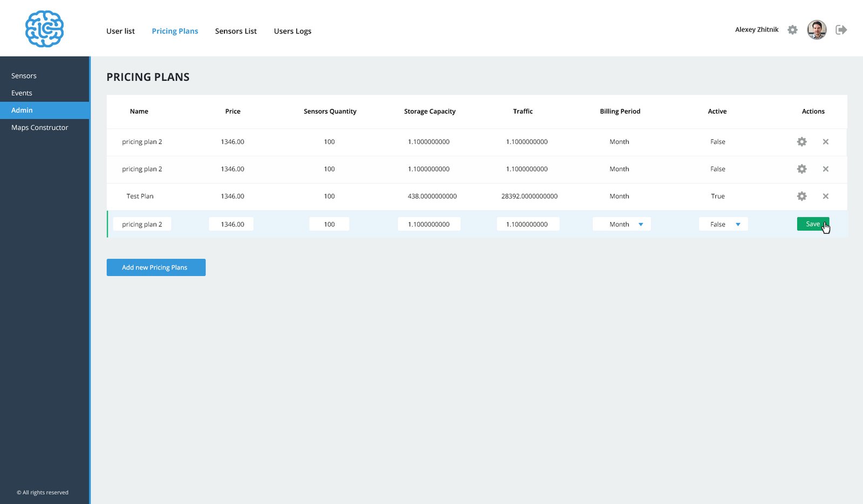Image resolution: width=863 pixels, height=504 pixels.
Task: Click the logout arrow icon
Action: (x=841, y=30)
